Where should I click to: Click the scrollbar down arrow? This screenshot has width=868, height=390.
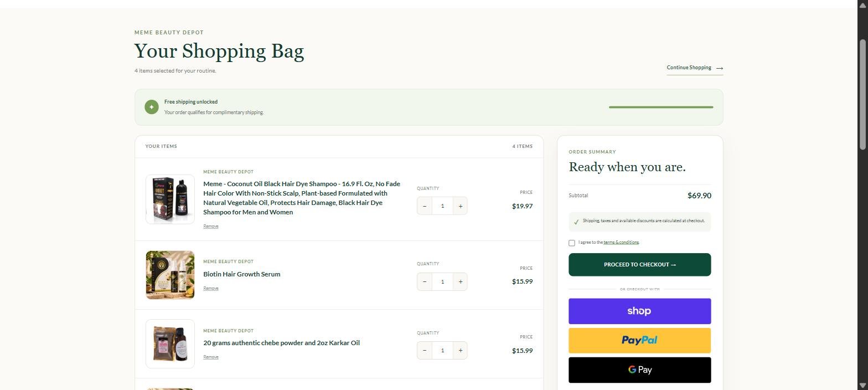862,385
